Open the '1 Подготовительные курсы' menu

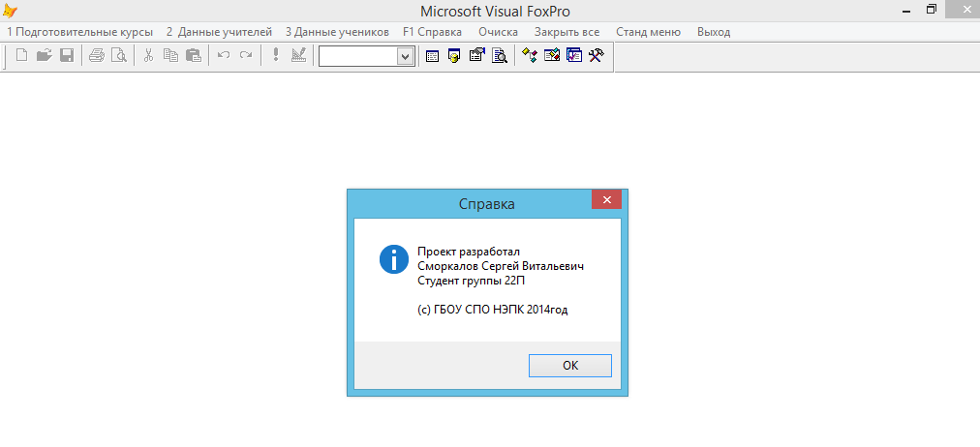(80, 32)
